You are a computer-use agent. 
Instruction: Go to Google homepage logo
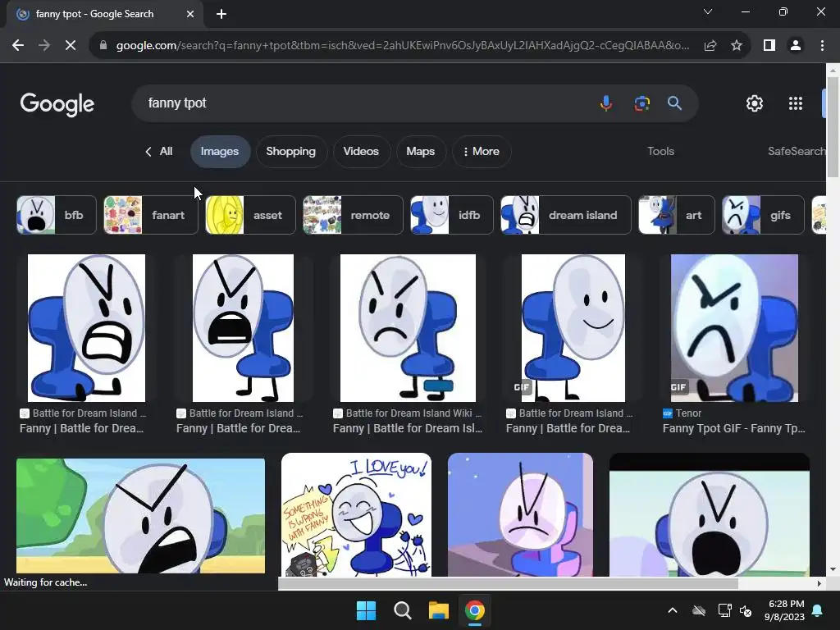pyautogui.click(x=57, y=104)
